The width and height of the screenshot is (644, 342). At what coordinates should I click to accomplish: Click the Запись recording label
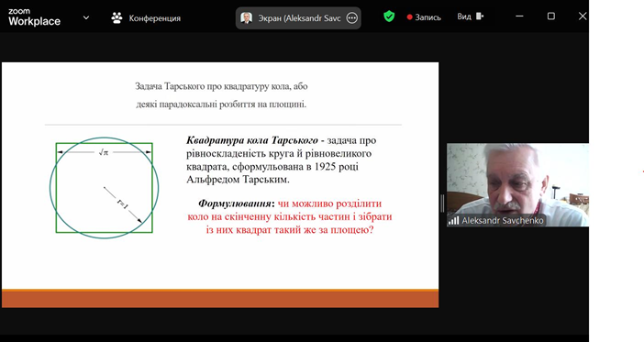[x=427, y=17]
